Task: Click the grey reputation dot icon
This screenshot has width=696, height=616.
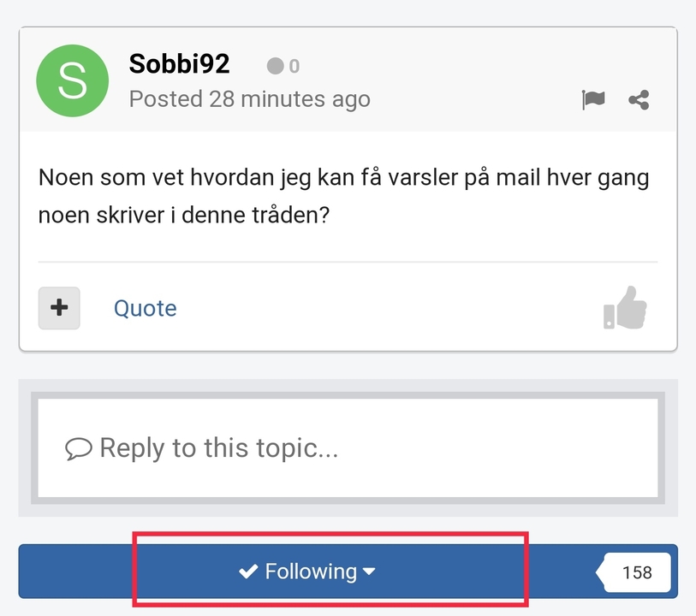Action: [275, 66]
